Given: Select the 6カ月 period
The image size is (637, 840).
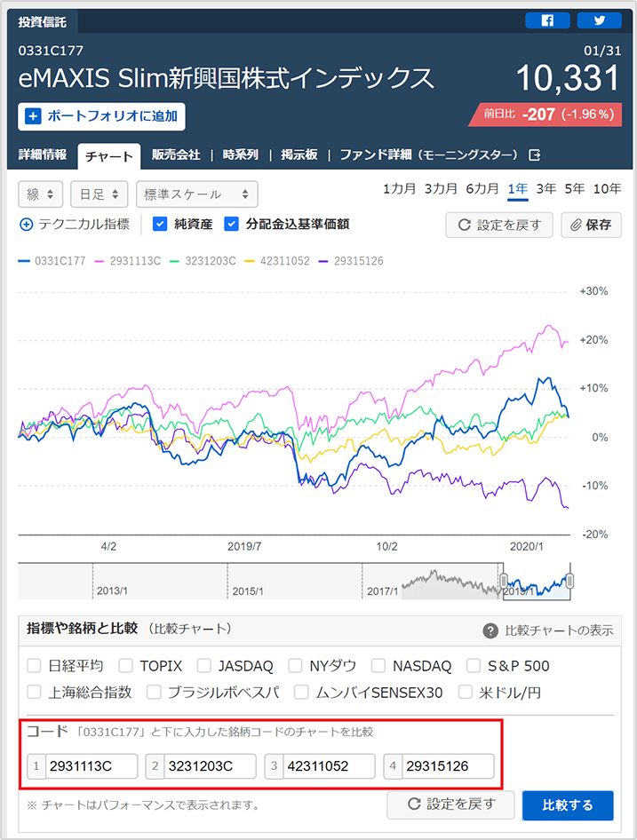Looking at the screenshot, I should [x=482, y=188].
